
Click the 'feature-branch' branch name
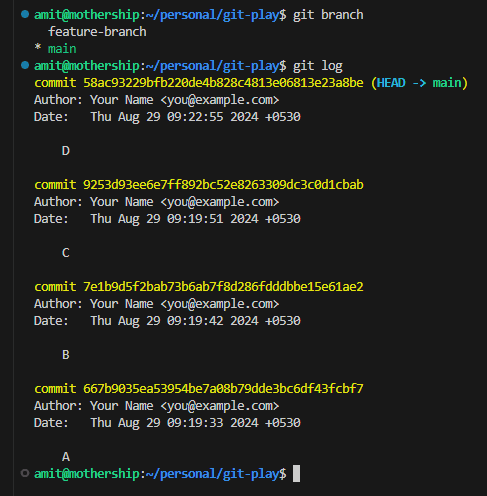click(97, 32)
